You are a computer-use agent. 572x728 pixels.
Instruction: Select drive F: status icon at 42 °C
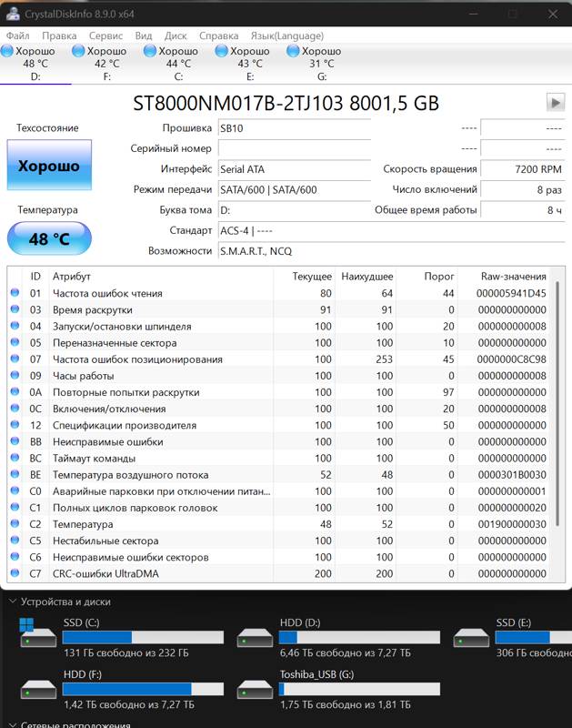coord(80,52)
